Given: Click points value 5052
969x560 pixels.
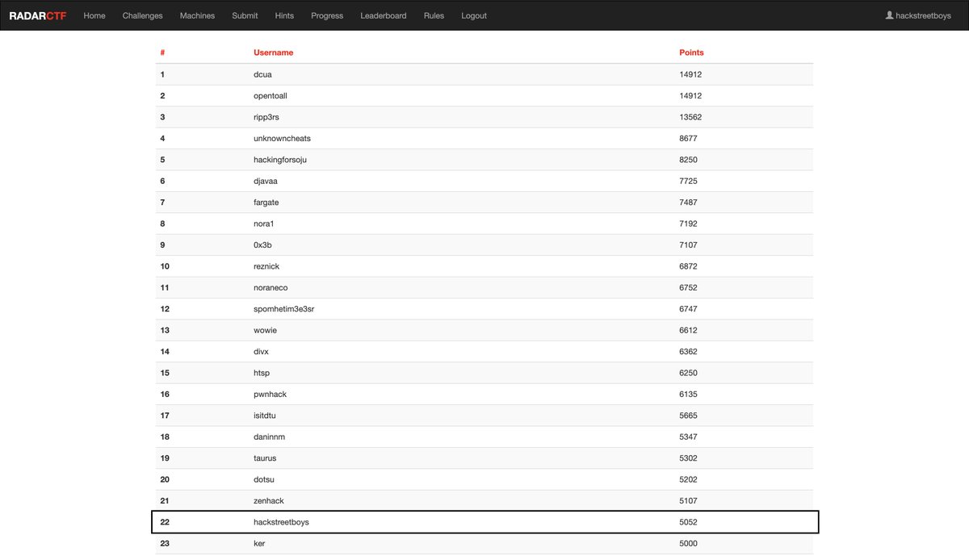Looking at the screenshot, I should pos(689,522).
